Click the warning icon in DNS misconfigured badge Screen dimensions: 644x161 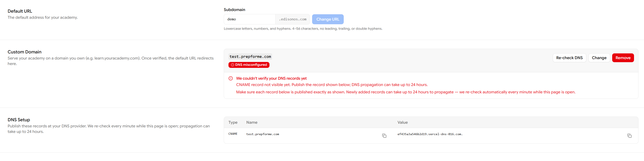[x=232, y=65]
